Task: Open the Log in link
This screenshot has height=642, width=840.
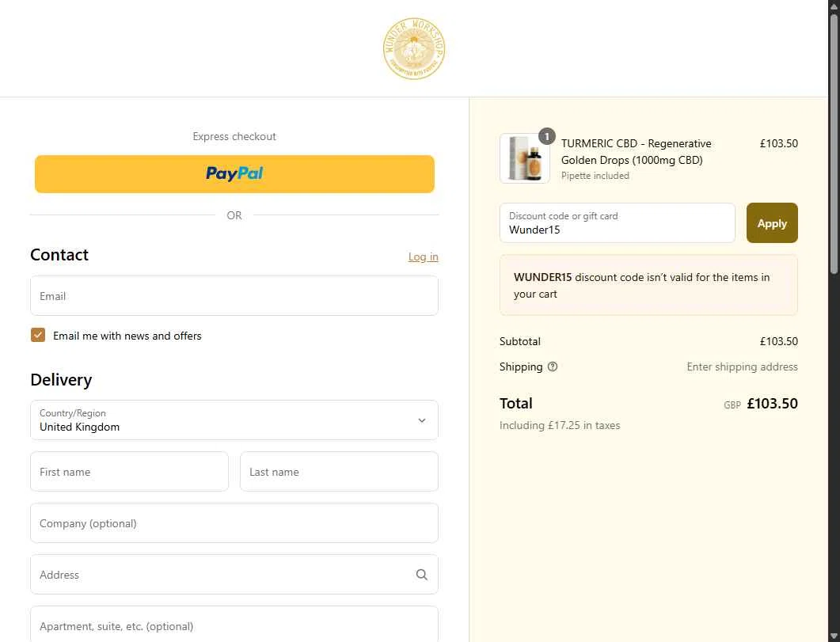Action: (x=424, y=257)
